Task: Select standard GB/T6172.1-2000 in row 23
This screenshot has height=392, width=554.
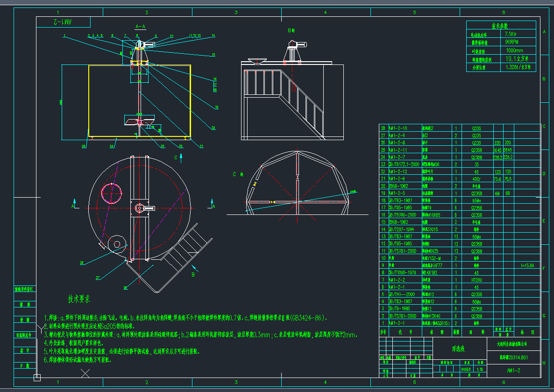Action: point(404,164)
